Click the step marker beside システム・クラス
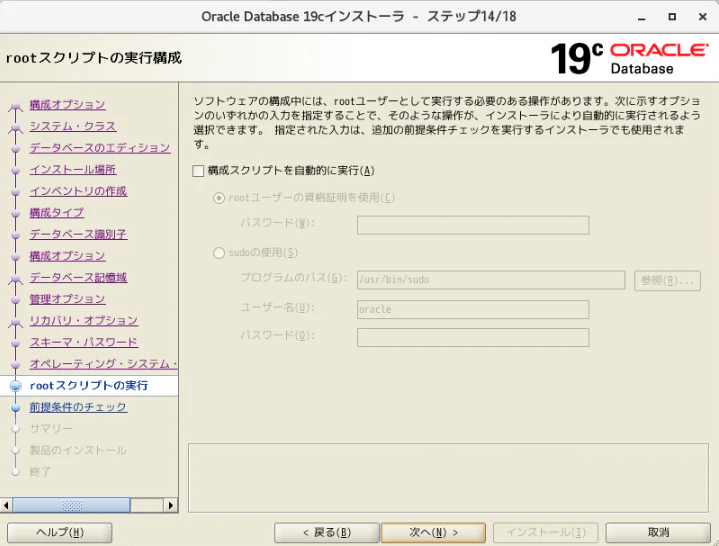The width and height of the screenshot is (719, 546). (16, 127)
